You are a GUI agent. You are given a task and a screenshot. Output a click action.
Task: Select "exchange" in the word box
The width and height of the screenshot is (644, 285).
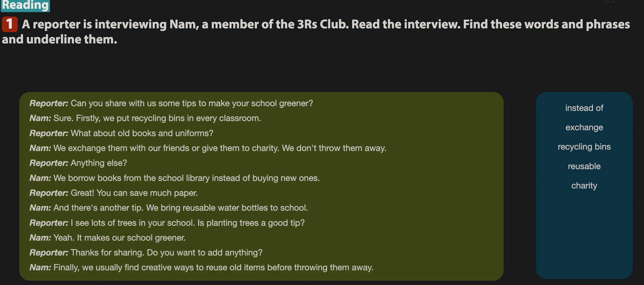point(584,127)
